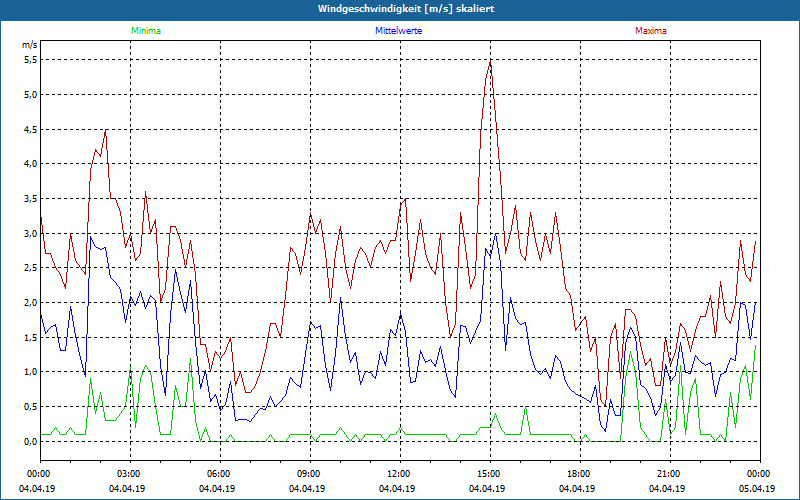Click the 0,5 y-axis value
The width and height of the screenshot is (800, 500).
(31, 407)
